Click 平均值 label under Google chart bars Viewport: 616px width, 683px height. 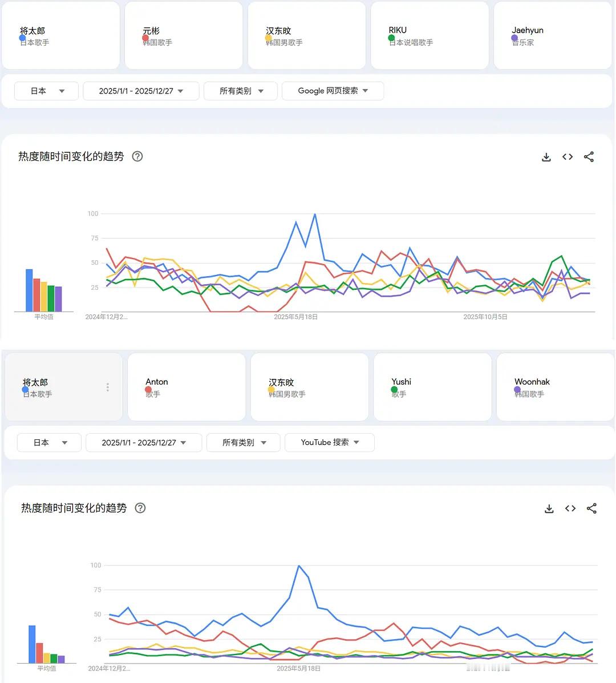pos(44,317)
